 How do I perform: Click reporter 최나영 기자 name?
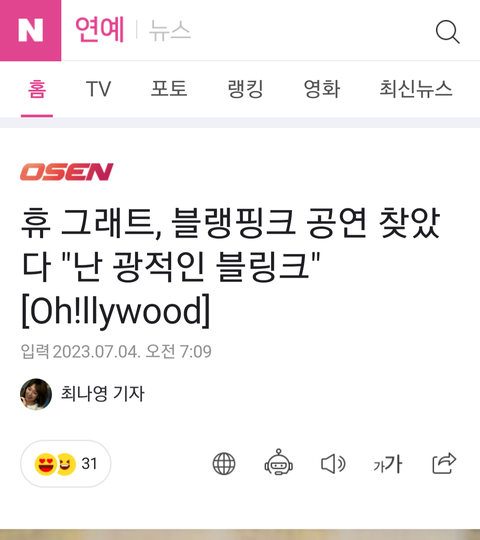click(103, 393)
